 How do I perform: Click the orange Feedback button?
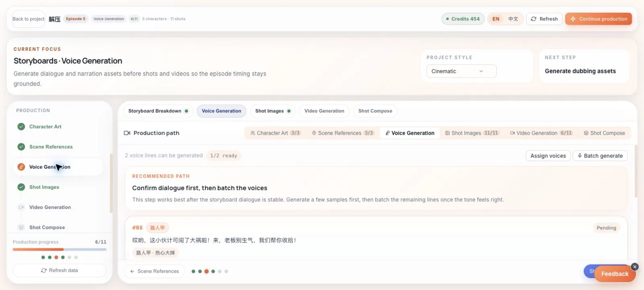click(615, 274)
